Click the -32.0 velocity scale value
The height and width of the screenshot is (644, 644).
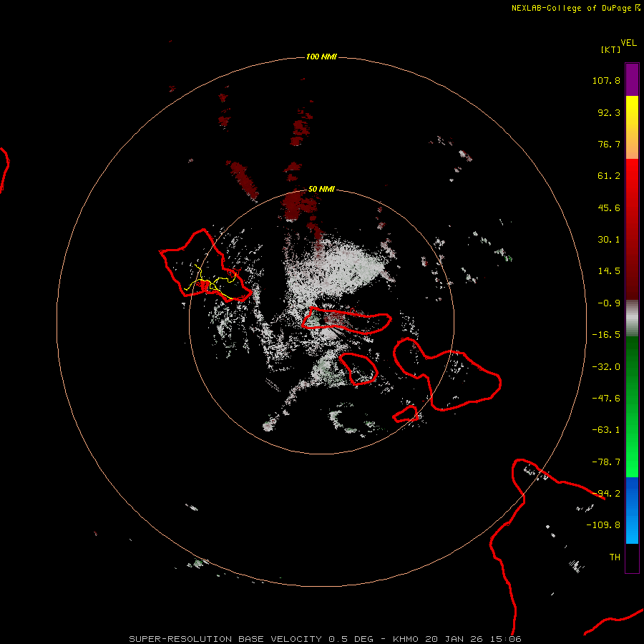pos(606,367)
